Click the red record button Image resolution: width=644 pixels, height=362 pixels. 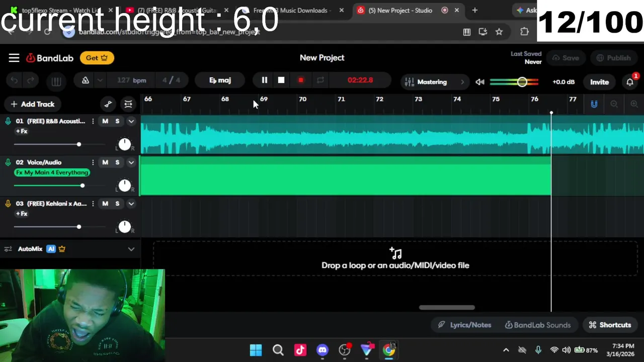click(x=301, y=80)
